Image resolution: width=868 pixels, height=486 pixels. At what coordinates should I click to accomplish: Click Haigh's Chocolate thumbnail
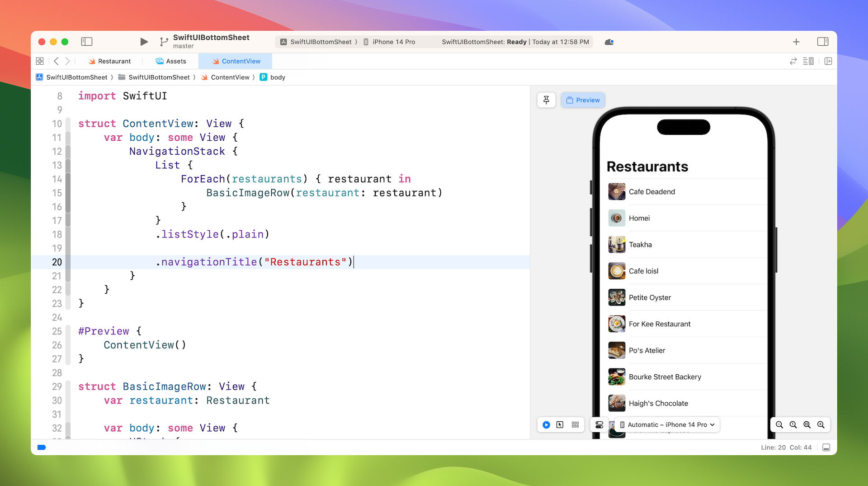[x=617, y=404]
